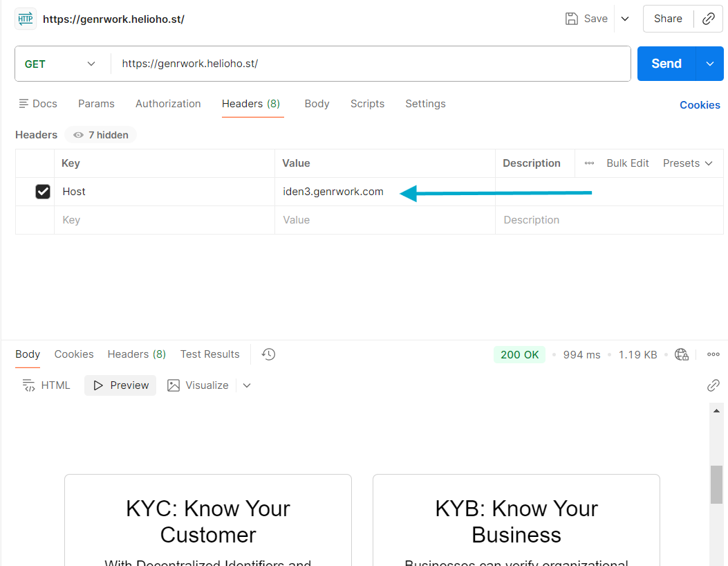Click the Save disk icon

coord(572,19)
